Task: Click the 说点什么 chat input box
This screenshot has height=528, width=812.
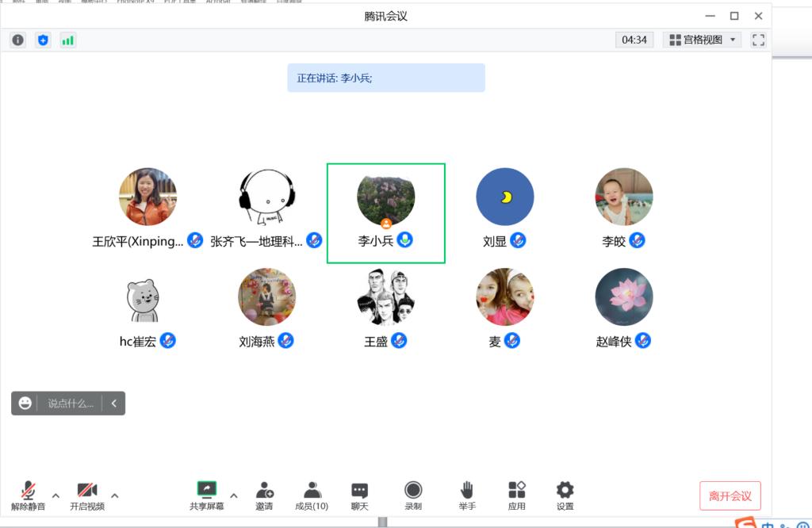Action: [x=70, y=404]
